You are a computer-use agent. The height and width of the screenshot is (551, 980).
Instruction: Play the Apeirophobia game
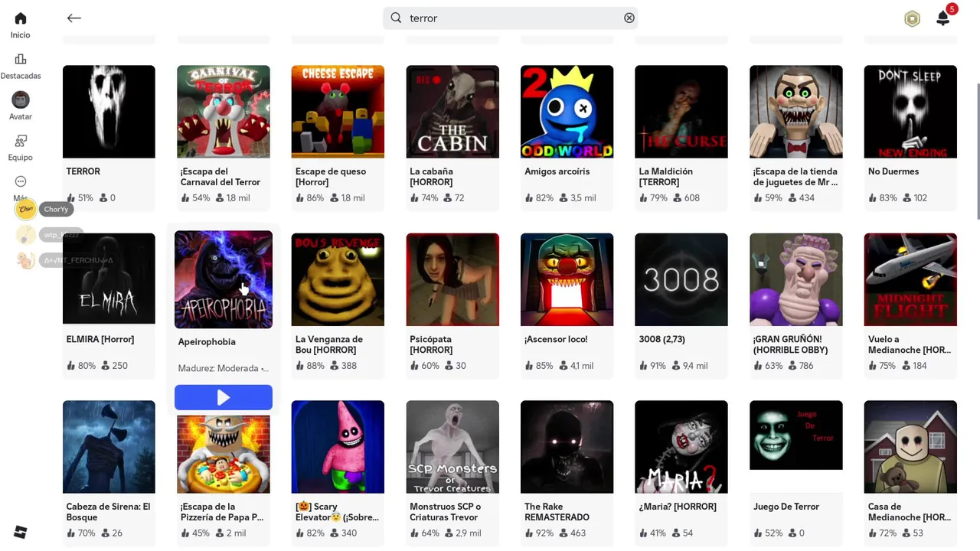[x=224, y=397]
